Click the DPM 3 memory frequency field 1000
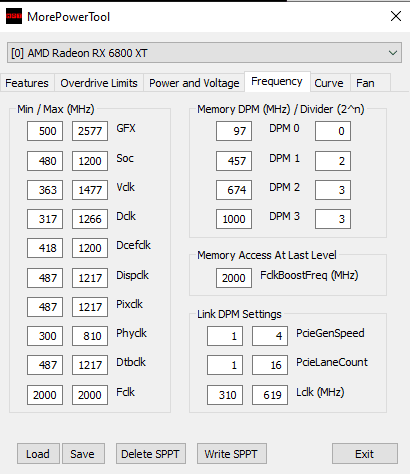 click(x=234, y=219)
